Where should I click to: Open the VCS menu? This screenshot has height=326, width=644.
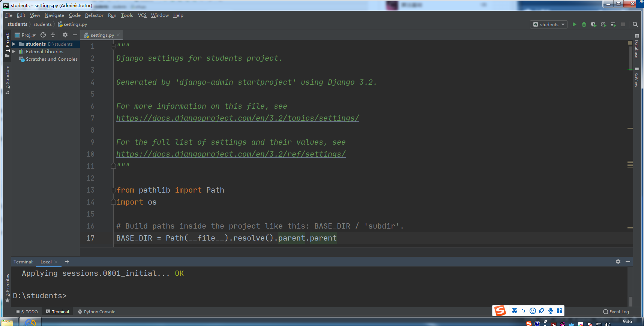[x=142, y=15]
